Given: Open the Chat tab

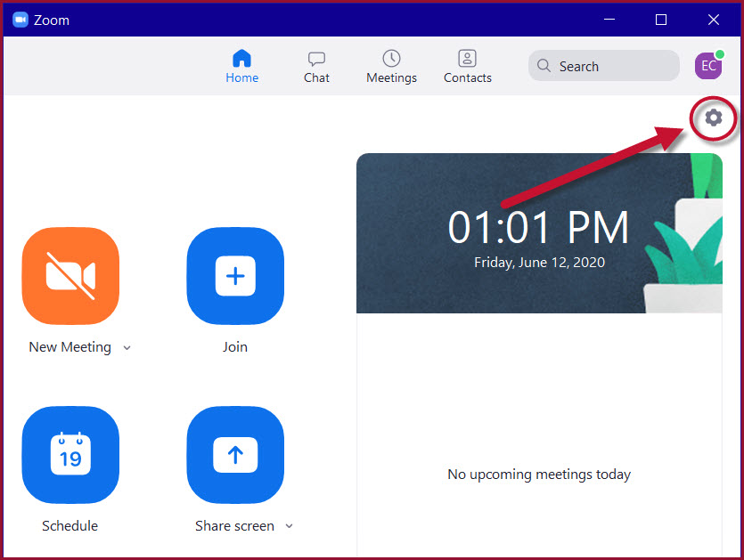Looking at the screenshot, I should point(316,67).
